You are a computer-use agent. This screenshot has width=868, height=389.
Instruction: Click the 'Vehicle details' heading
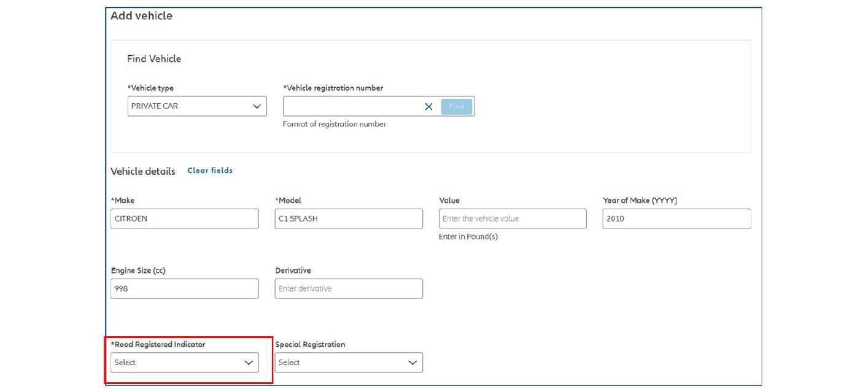tap(143, 171)
